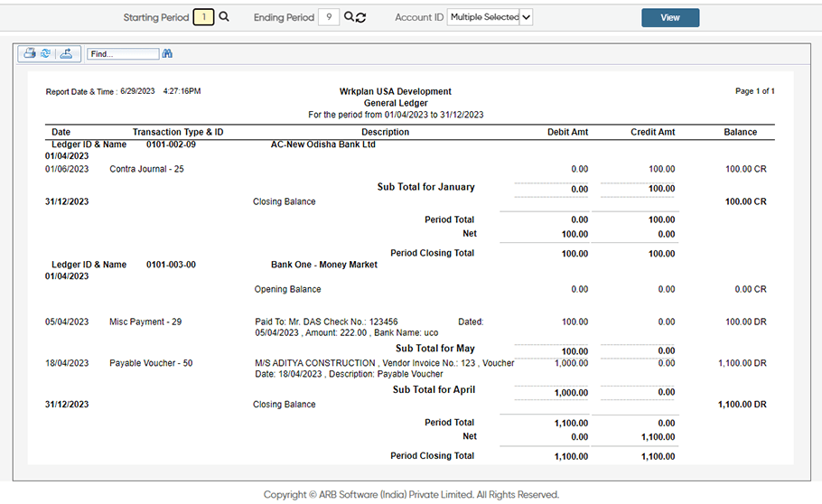This screenshot has width=822, height=504.
Task: Click the 'Credit Amt' column header
Action: 653,132
